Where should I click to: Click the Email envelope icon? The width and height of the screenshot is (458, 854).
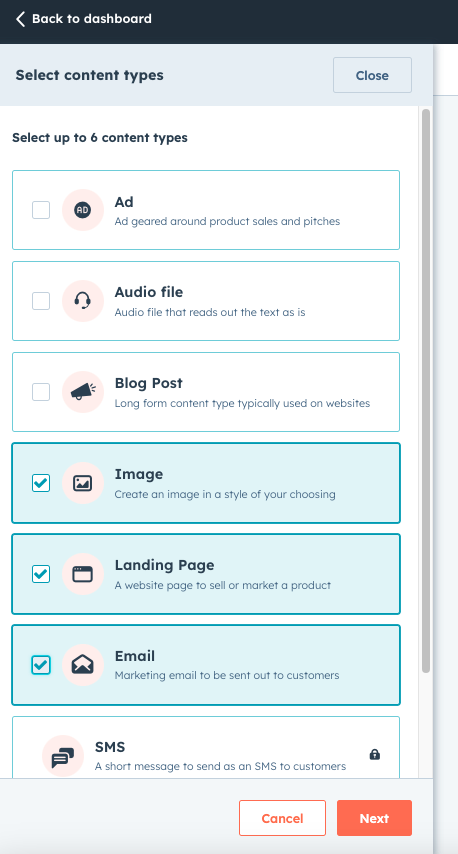83,665
